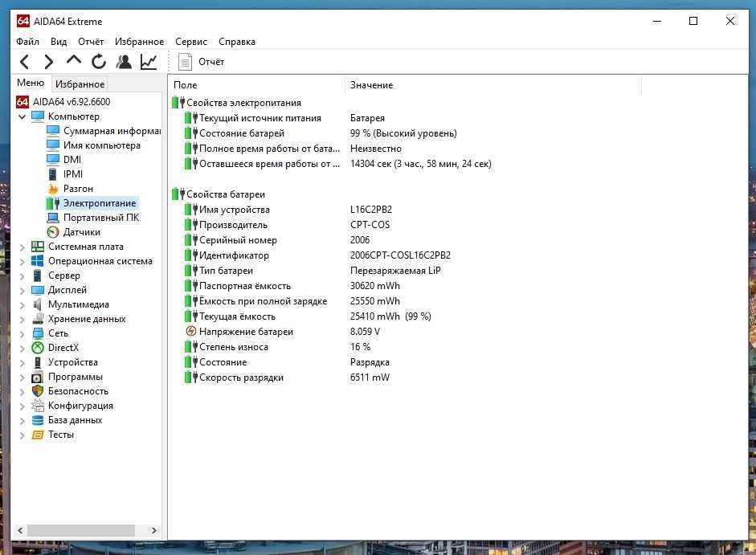756x555 pixels.
Task: Click the DirectX Xbox icon
Action: (38, 348)
